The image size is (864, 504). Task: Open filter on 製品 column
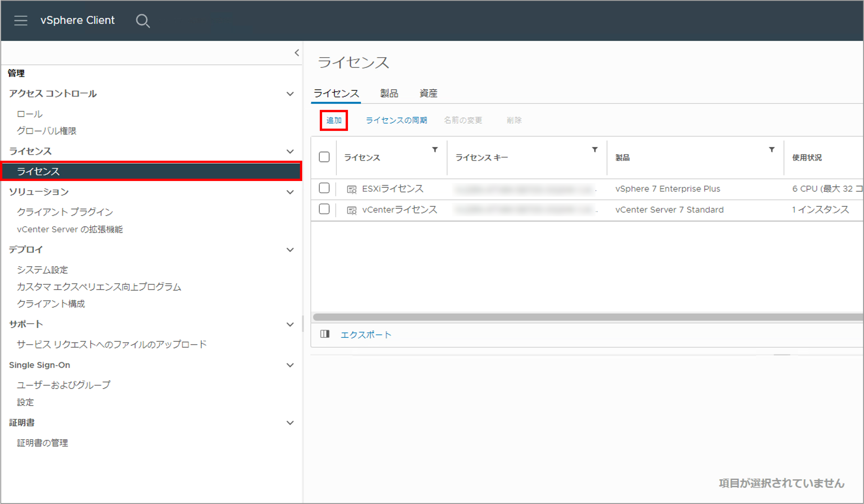772,149
